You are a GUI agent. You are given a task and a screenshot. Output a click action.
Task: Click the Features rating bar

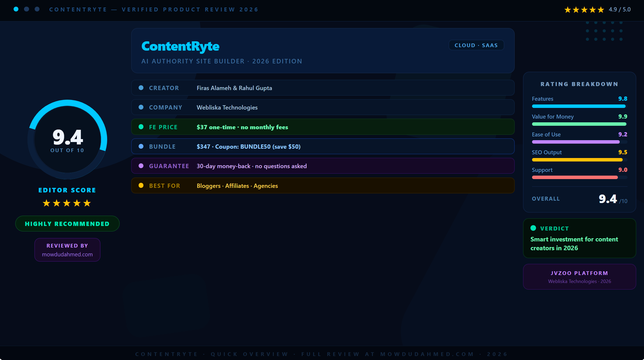click(x=579, y=106)
